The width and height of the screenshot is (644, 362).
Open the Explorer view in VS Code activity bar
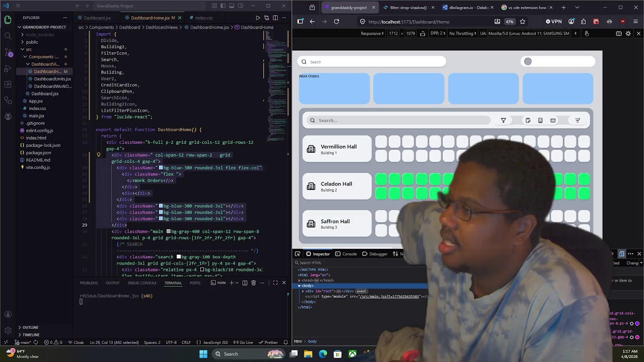pyautogui.click(x=8, y=20)
